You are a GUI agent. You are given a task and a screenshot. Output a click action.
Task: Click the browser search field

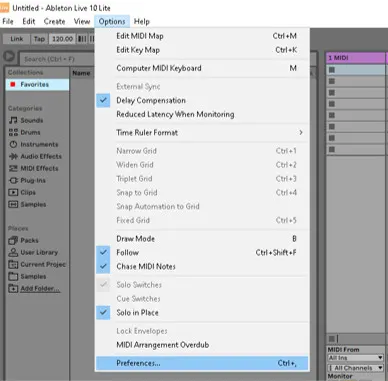(x=57, y=59)
